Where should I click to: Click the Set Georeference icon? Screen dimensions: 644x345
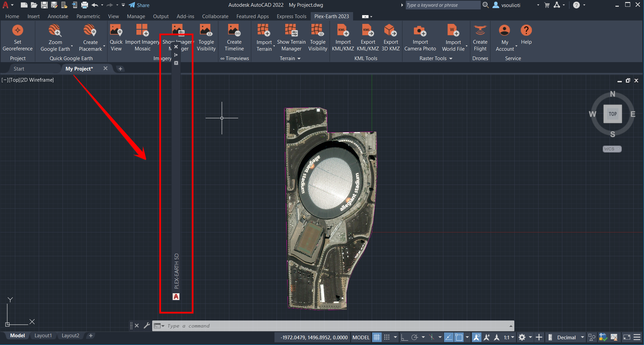pyautogui.click(x=17, y=31)
